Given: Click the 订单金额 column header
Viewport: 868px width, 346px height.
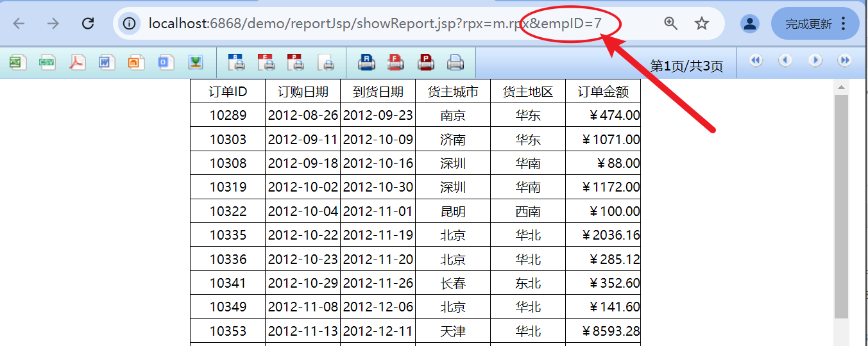Looking at the screenshot, I should [x=603, y=92].
